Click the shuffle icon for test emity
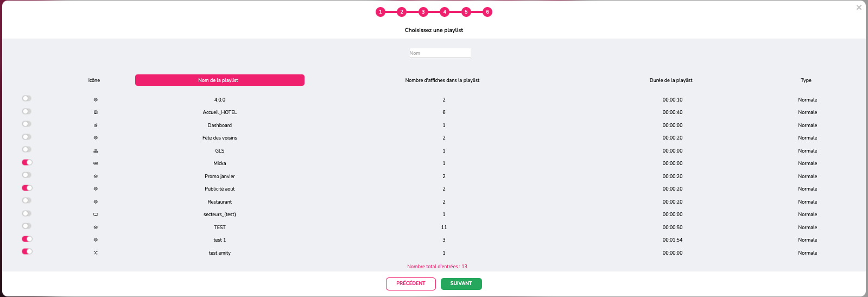The height and width of the screenshot is (297, 868). click(96, 253)
